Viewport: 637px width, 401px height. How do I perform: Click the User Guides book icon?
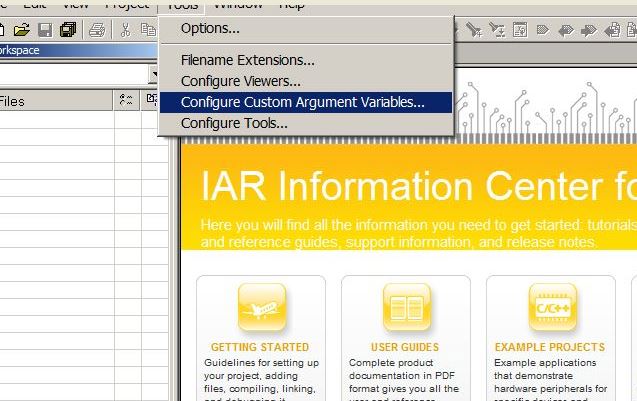(407, 307)
